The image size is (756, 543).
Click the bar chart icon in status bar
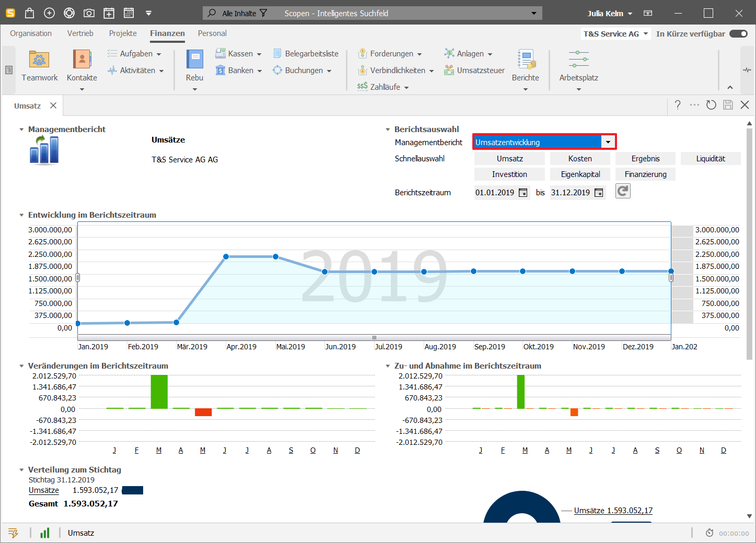(x=45, y=533)
